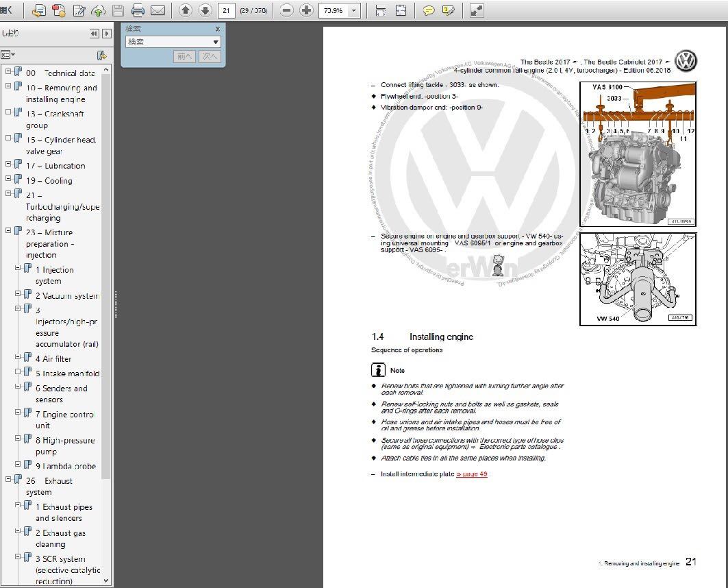The width and height of the screenshot is (728, 588).
Task: Open the '6 Senders and sensors' bookmark
Action: [x=61, y=394]
